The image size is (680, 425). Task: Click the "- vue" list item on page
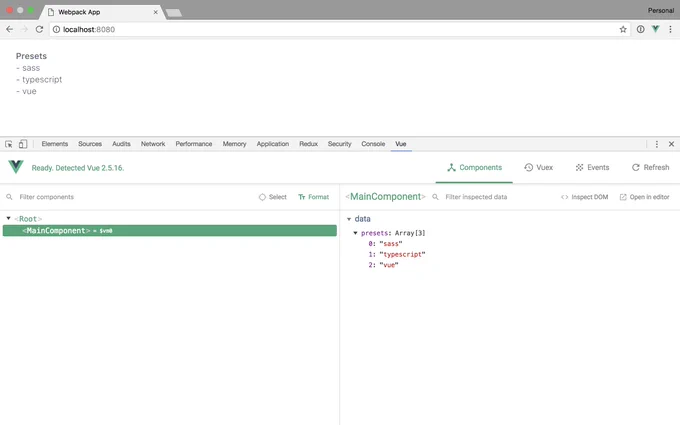[26, 92]
